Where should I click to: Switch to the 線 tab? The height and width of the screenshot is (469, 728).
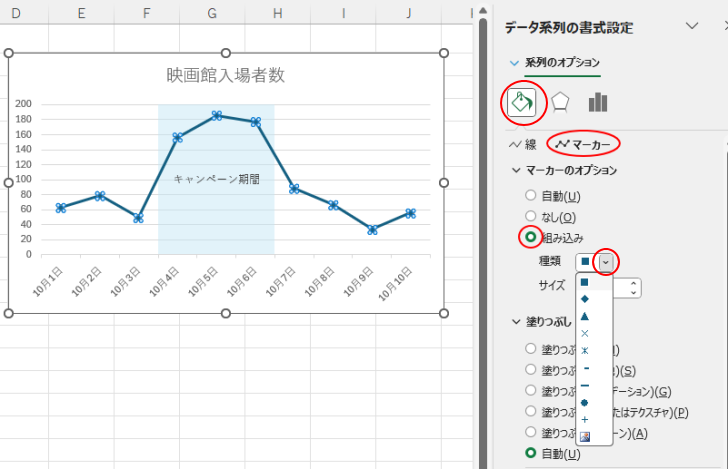[523, 144]
